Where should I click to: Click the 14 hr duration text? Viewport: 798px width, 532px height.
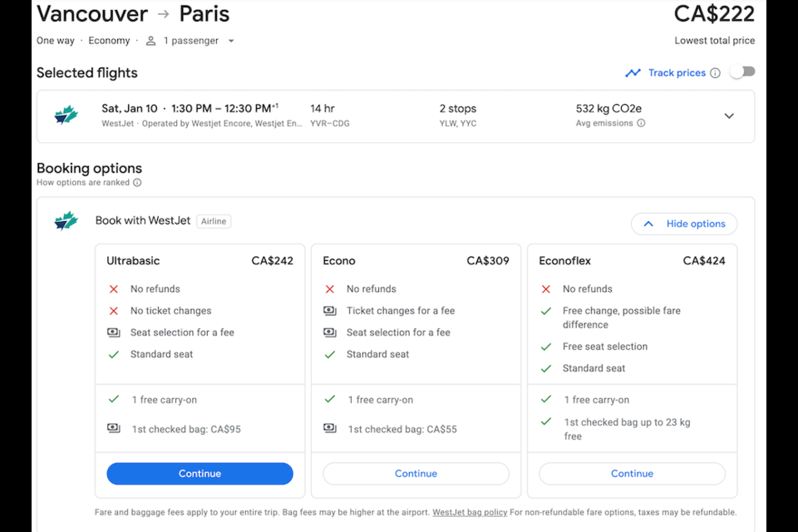[x=323, y=108]
